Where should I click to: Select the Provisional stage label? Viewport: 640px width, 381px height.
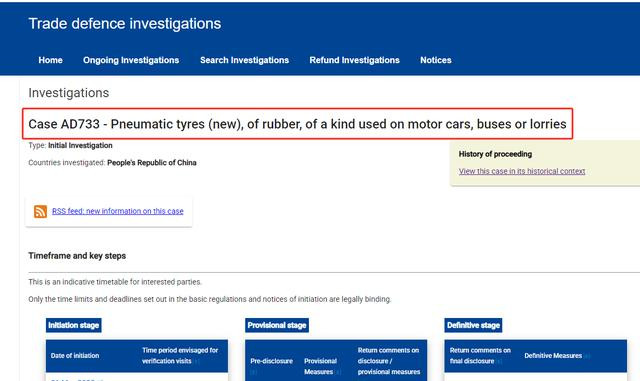(x=277, y=325)
